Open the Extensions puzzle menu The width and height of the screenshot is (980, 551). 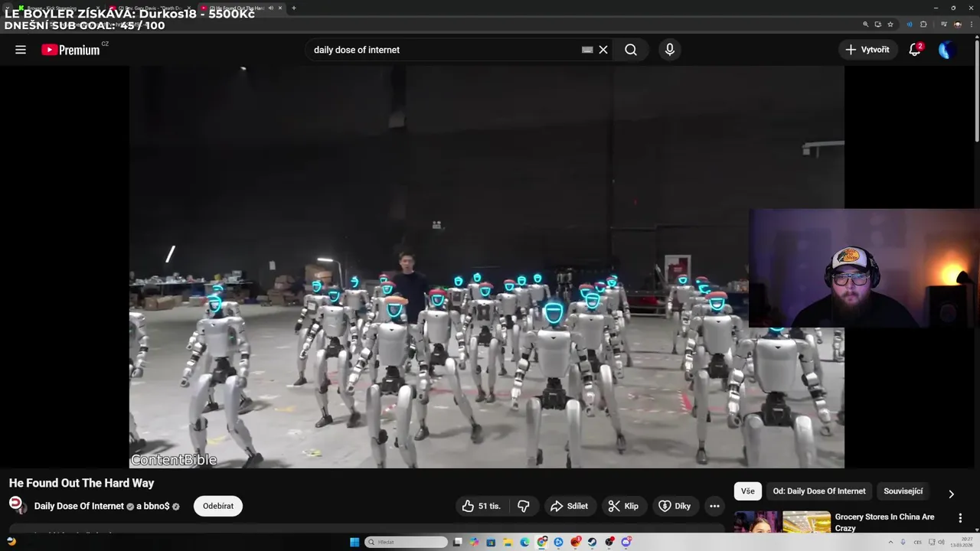tap(923, 24)
